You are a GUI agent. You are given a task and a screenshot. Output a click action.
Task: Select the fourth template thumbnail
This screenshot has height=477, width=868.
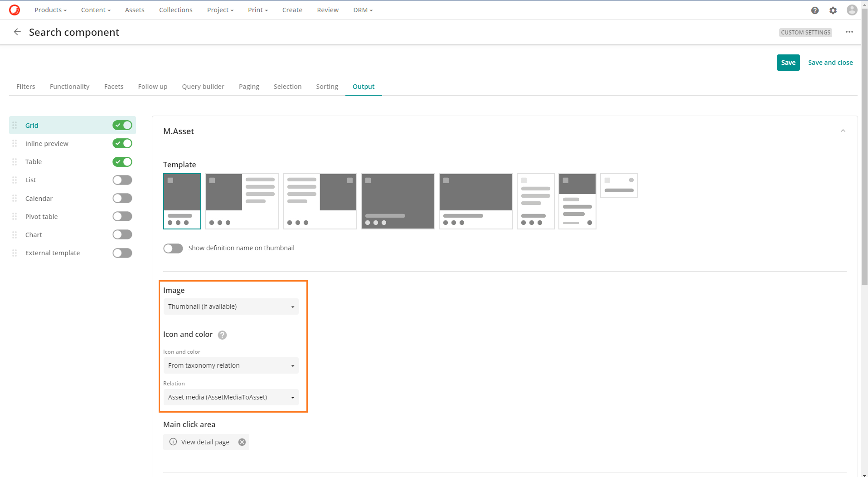coord(398,201)
